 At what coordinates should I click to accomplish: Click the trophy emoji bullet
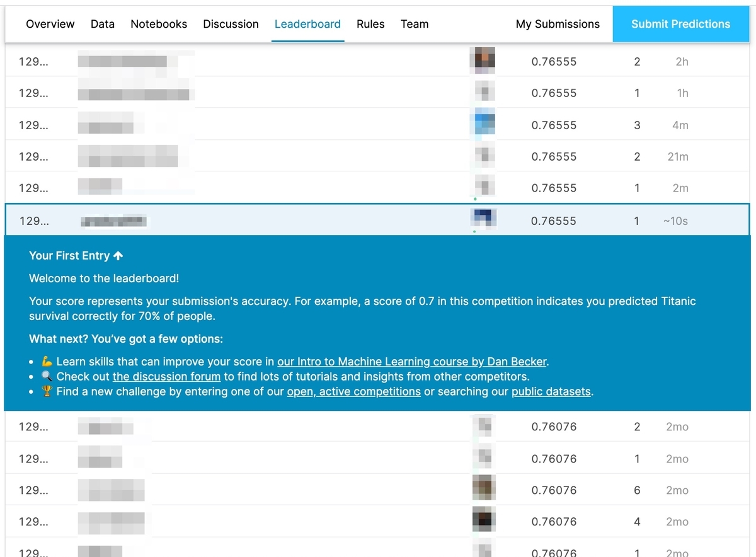47,392
